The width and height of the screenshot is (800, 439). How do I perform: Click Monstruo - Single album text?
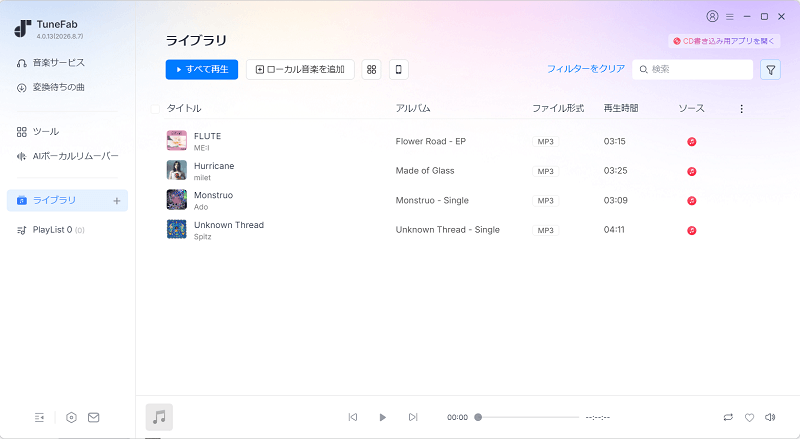click(432, 201)
